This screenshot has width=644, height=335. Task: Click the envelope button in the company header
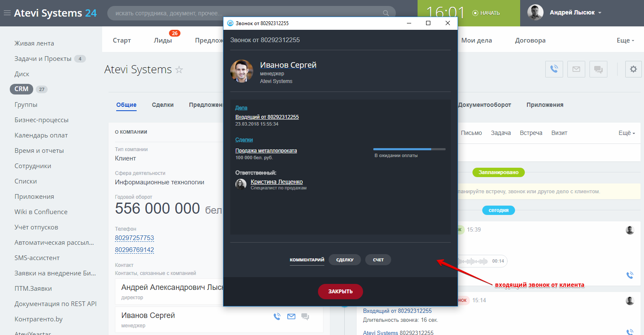[x=576, y=69]
